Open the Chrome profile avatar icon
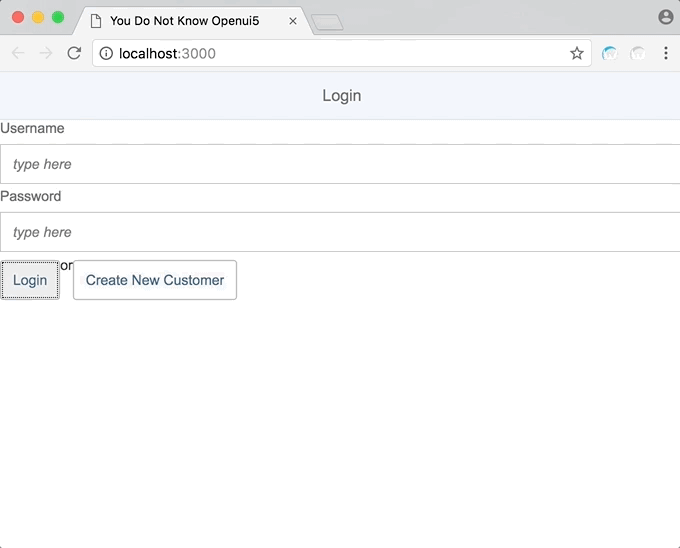The height and width of the screenshot is (548, 680). tap(666, 17)
